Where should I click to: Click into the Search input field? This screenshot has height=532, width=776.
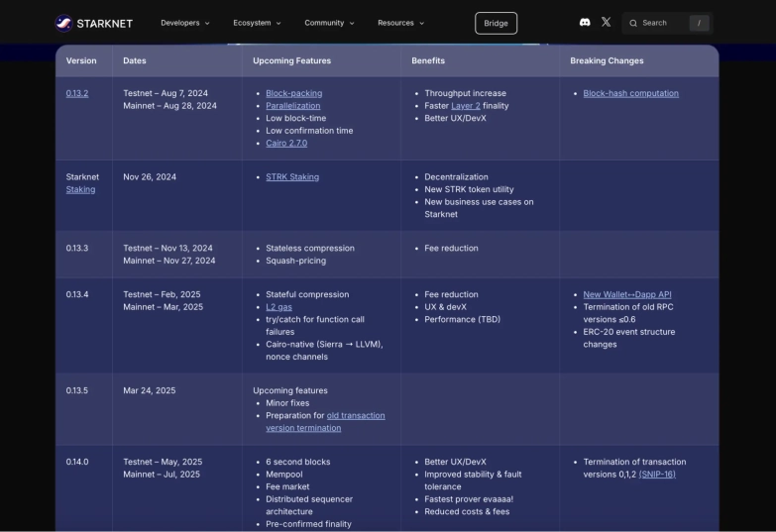tap(659, 23)
